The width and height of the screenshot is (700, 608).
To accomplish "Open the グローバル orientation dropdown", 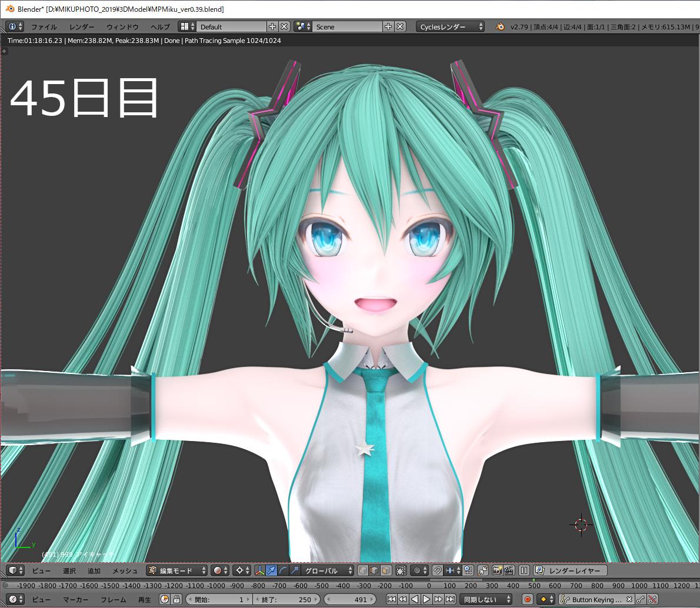I will point(328,570).
